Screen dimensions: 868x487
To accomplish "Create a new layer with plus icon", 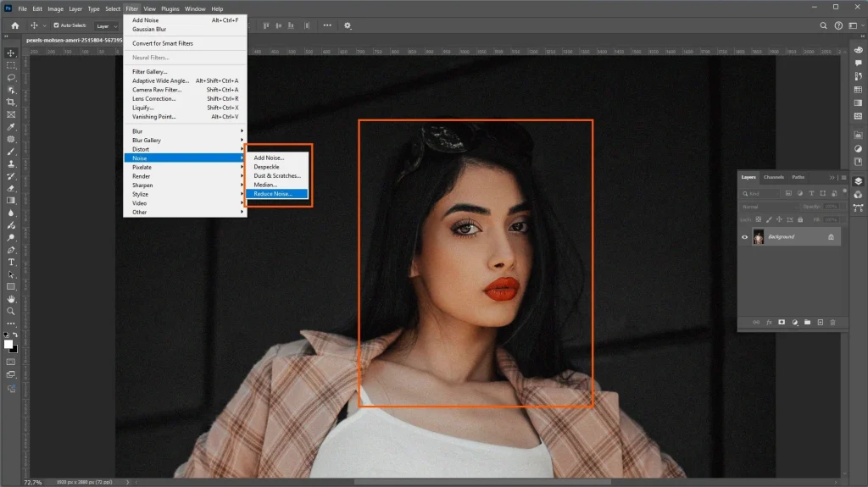I will [821, 322].
